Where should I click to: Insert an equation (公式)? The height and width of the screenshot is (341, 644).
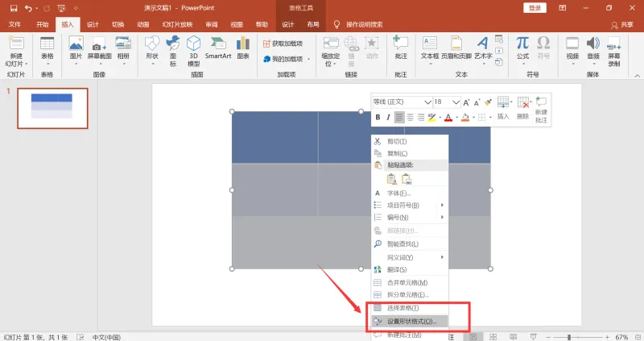coord(522,51)
